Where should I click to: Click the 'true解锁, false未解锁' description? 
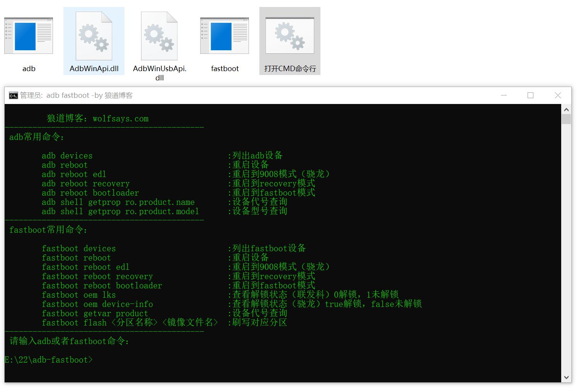click(x=373, y=304)
